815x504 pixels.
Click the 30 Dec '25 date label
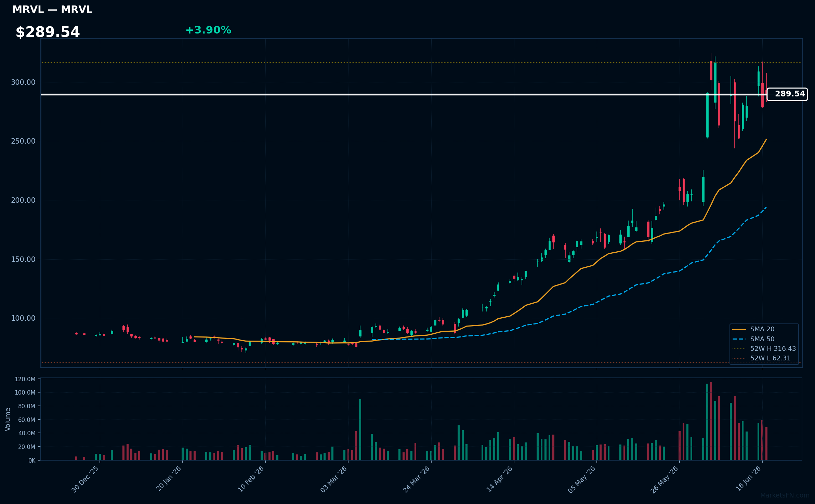click(x=85, y=479)
